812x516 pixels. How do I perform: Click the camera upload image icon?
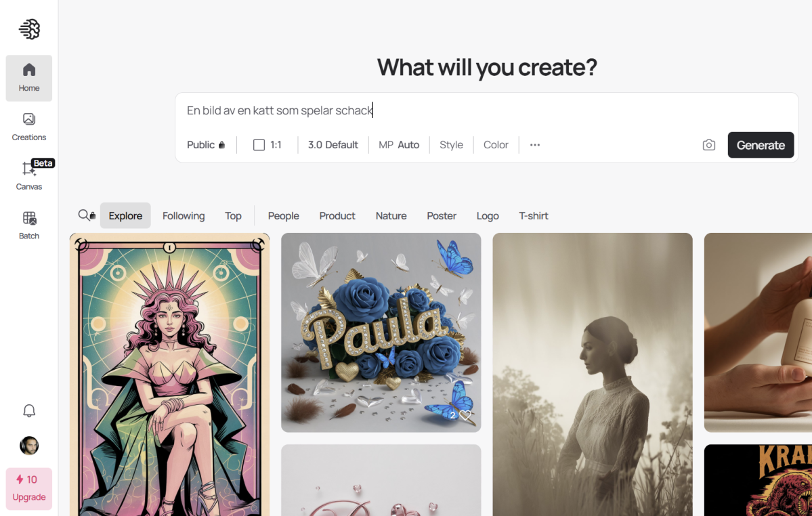[x=709, y=145]
